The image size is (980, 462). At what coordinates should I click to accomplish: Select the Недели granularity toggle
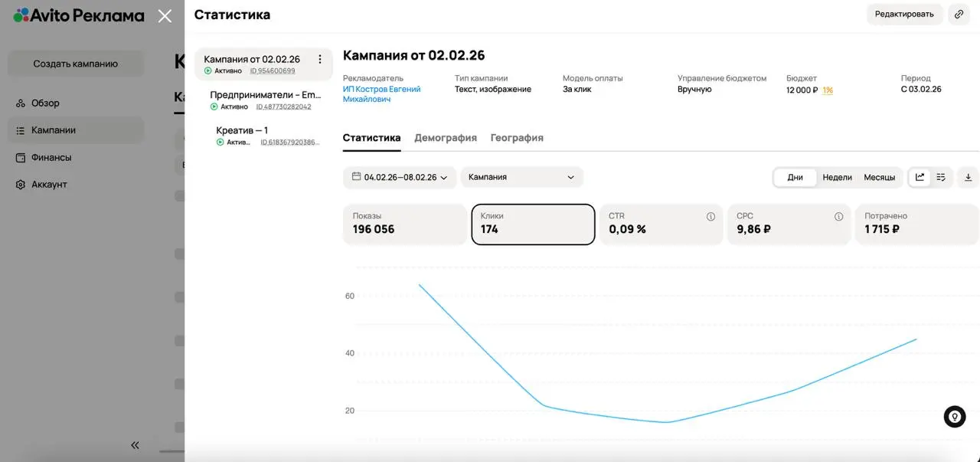click(837, 177)
